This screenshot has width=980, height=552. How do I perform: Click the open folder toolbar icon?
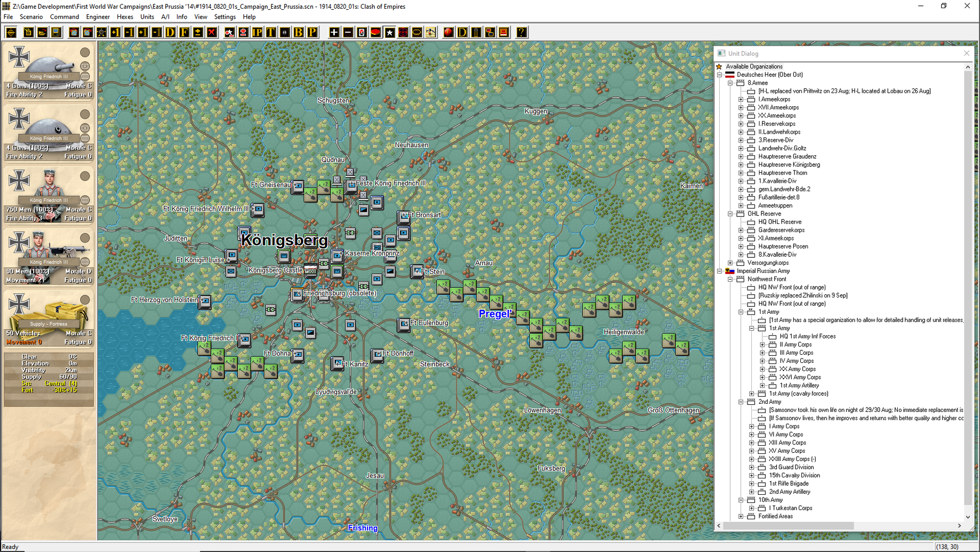tap(42, 32)
